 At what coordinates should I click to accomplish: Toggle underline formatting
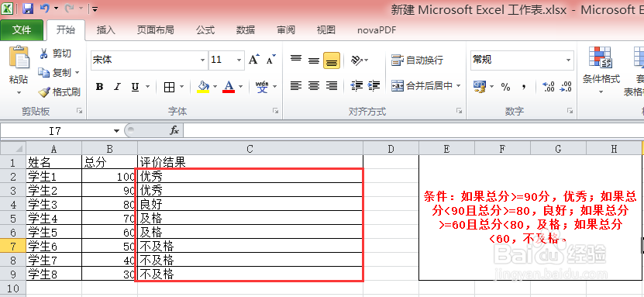point(135,87)
